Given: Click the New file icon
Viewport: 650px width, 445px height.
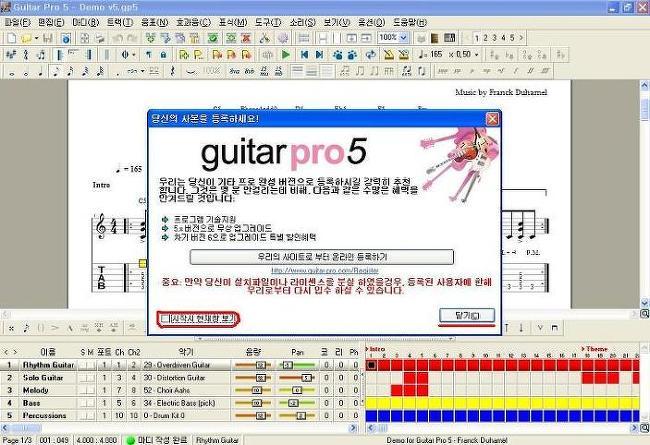Looking at the screenshot, I should (x=11, y=38).
